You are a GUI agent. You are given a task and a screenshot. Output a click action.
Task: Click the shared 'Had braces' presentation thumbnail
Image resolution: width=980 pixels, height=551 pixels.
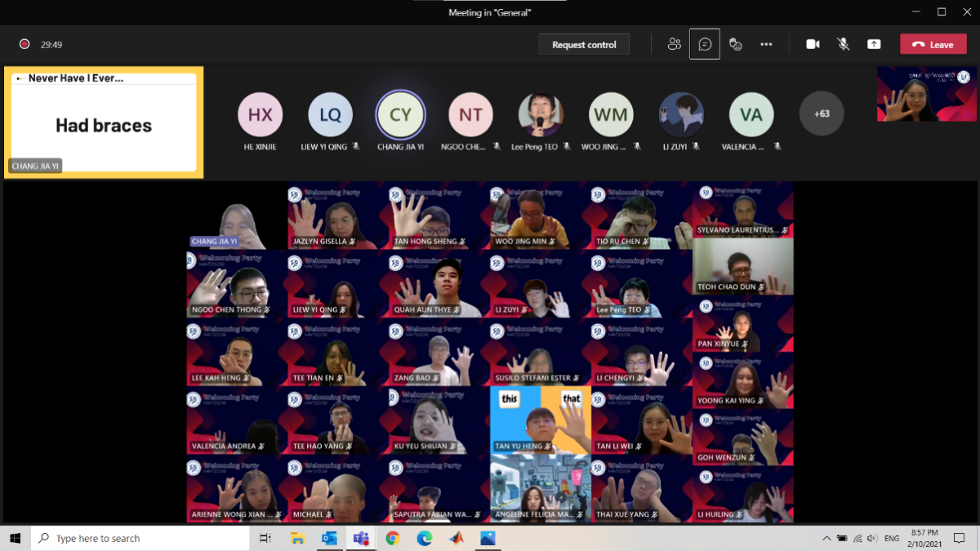click(x=104, y=122)
